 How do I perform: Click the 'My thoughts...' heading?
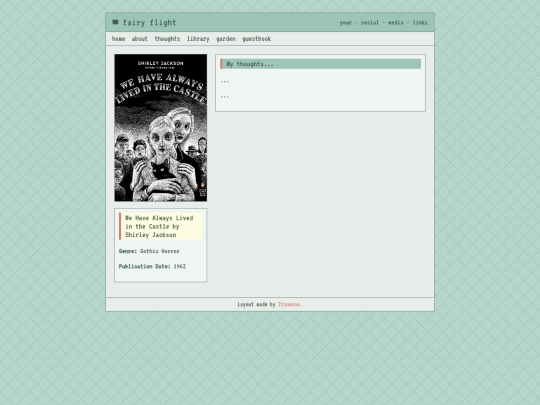[321, 64]
